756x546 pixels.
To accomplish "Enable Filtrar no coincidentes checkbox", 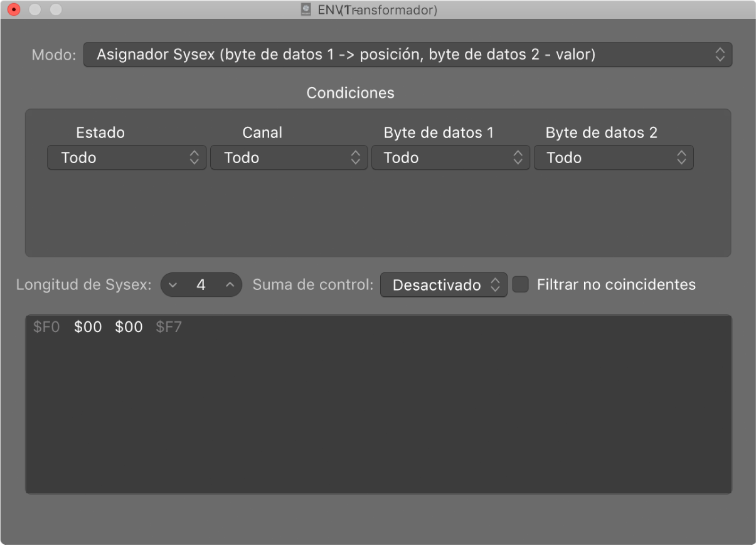I will 521,285.
